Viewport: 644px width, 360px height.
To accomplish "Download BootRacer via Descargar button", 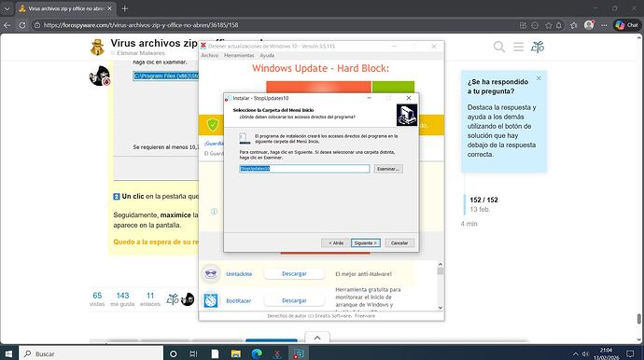I will [294, 300].
